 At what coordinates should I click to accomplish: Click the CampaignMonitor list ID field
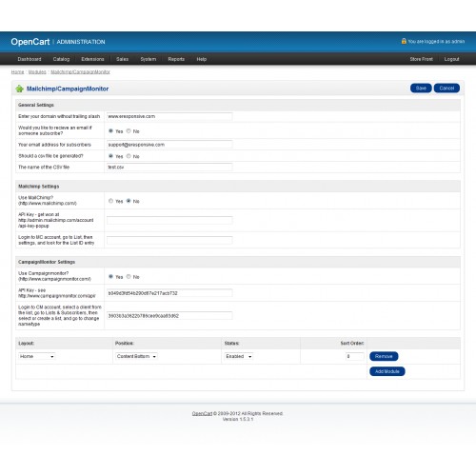(169, 316)
